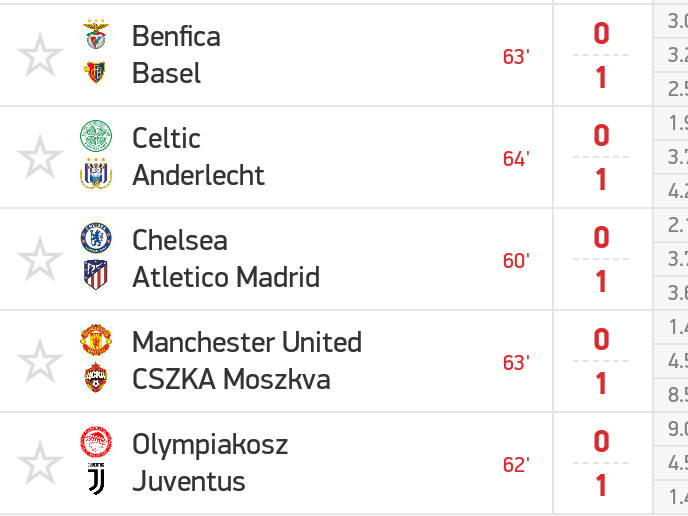Screen dimensions: 688x516
Task: Click the Chelsea club crest
Action: pos(96,238)
